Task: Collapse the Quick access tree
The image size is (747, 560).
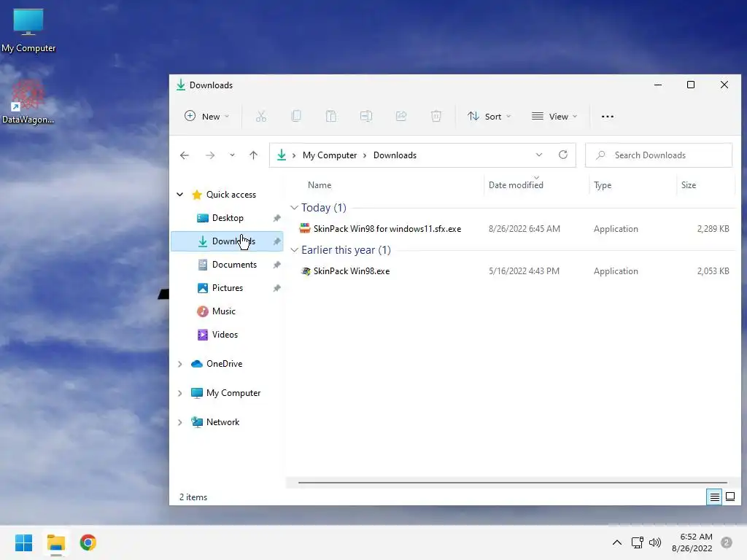Action: coord(180,194)
